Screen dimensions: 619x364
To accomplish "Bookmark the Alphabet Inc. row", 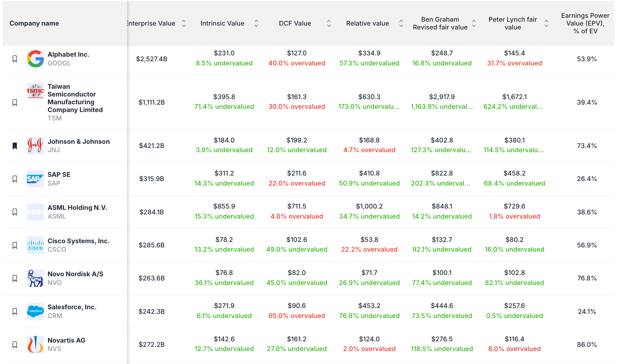I will click(15, 59).
